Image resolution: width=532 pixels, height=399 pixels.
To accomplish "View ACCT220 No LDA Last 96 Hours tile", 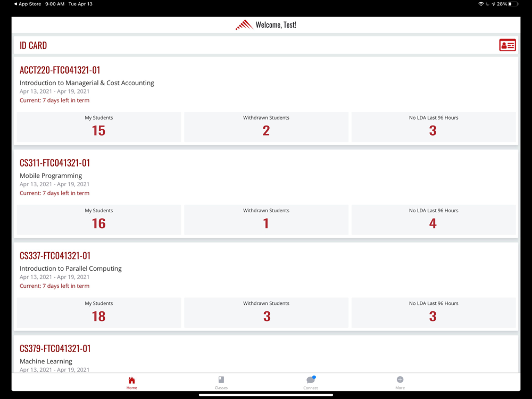I will pos(434,127).
